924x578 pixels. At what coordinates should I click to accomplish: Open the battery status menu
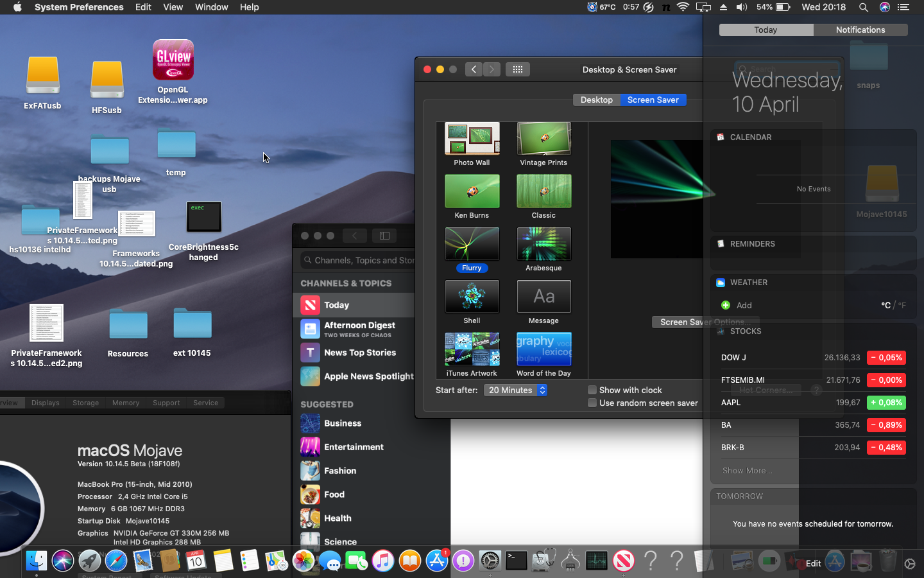pyautogui.click(x=774, y=7)
